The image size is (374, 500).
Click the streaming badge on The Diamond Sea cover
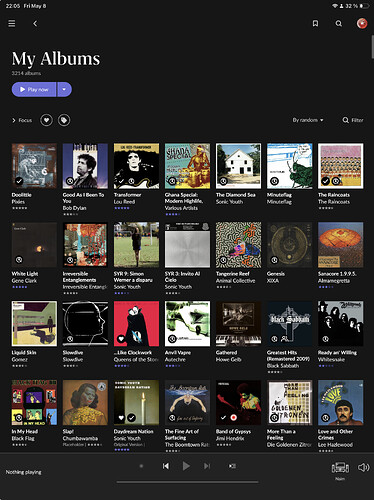(x=223, y=181)
